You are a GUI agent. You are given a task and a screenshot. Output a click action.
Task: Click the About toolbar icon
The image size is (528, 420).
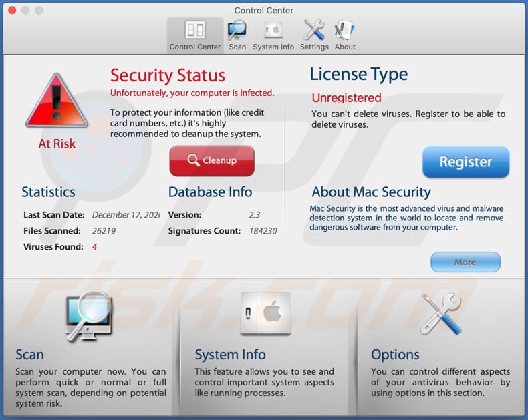click(344, 30)
